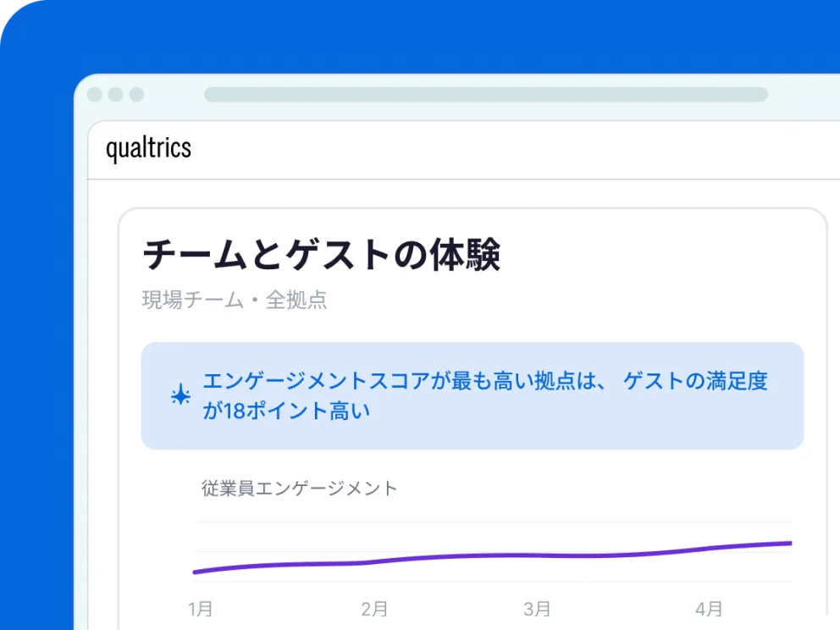Select the 従業員エンゲージメント chart label

click(x=300, y=488)
